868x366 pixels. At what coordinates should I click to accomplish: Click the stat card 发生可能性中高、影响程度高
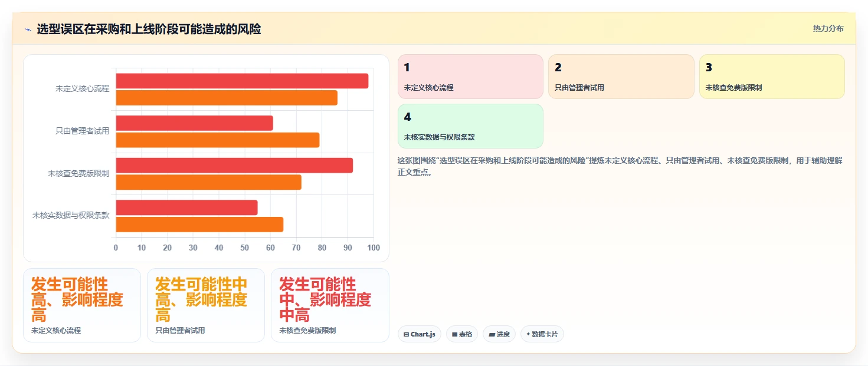[x=206, y=305]
